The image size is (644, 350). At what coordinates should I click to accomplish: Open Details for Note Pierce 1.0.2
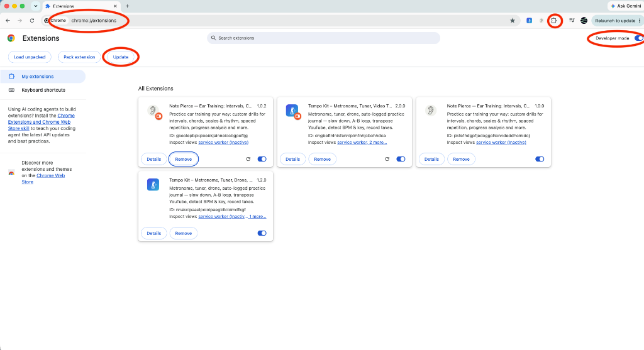pos(154,159)
